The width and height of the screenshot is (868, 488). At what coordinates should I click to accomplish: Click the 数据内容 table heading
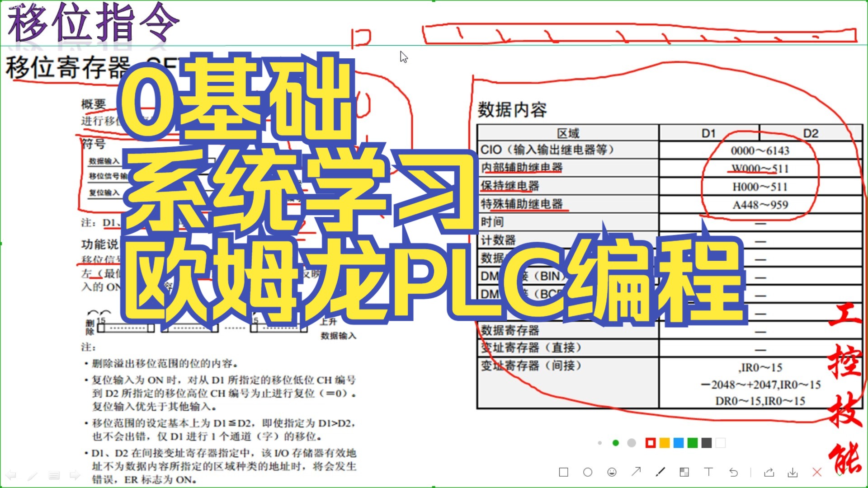(x=512, y=110)
